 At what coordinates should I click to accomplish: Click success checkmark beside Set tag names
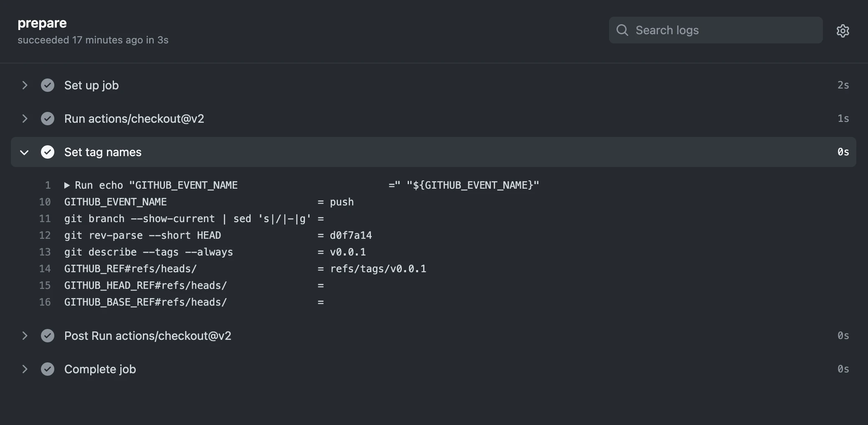pyautogui.click(x=48, y=152)
